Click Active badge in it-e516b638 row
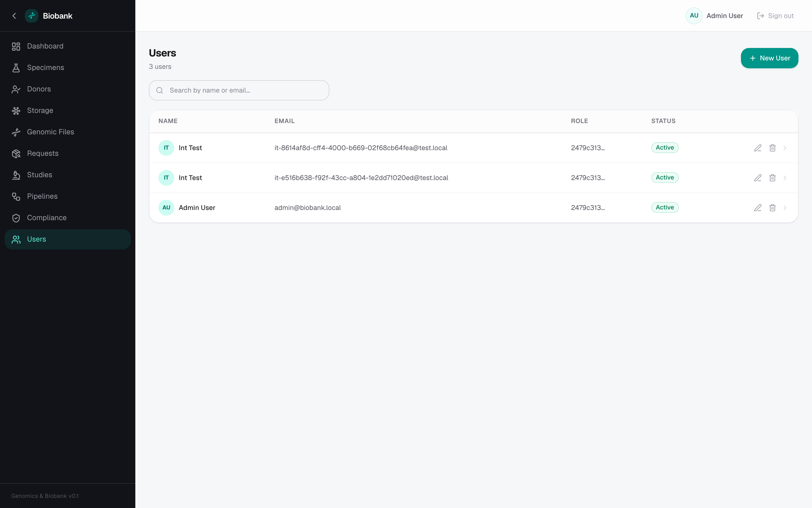The image size is (812, 508). [665, 178]
